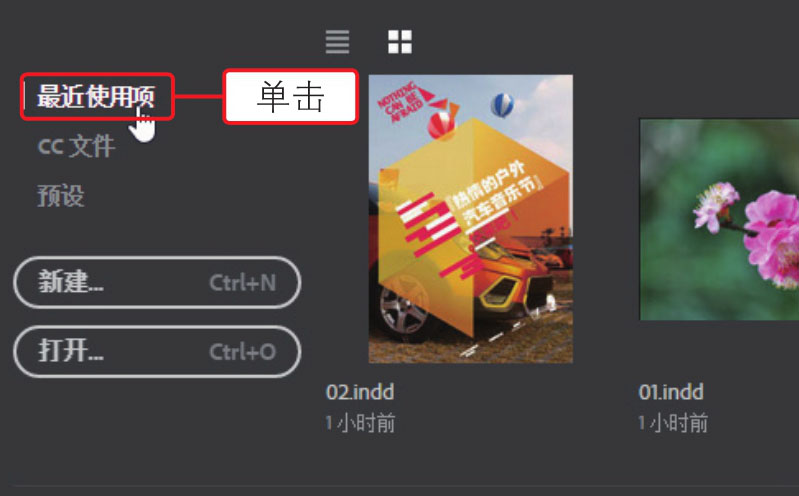Open the CC 文件 section
Viewport: 799px width, 496px height.
coord(76,147)
